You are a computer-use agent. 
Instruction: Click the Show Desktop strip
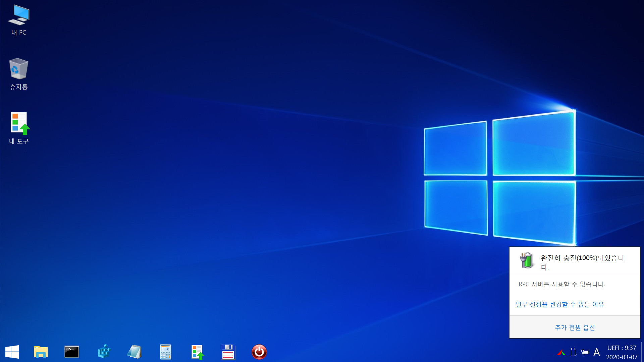642,352
